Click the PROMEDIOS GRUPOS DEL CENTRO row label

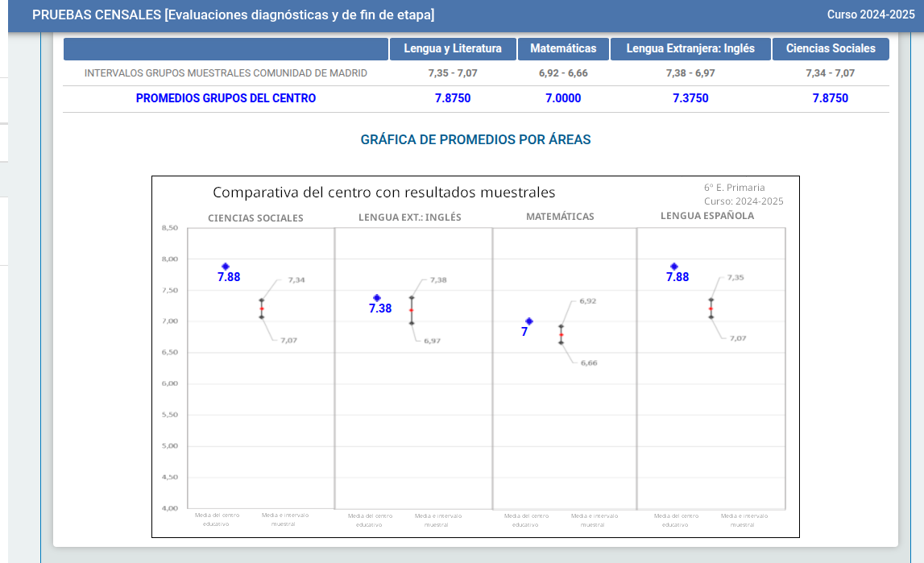[x=226, y=98]
